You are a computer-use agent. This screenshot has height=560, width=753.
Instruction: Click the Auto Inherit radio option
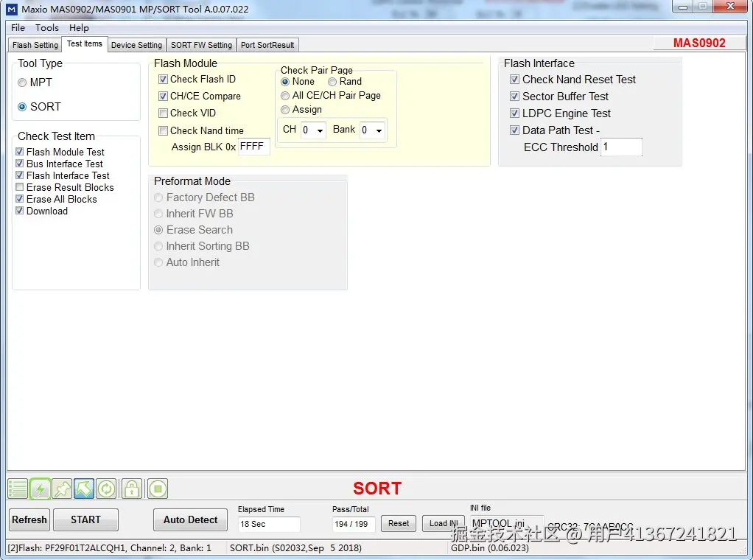coord(158,263)
